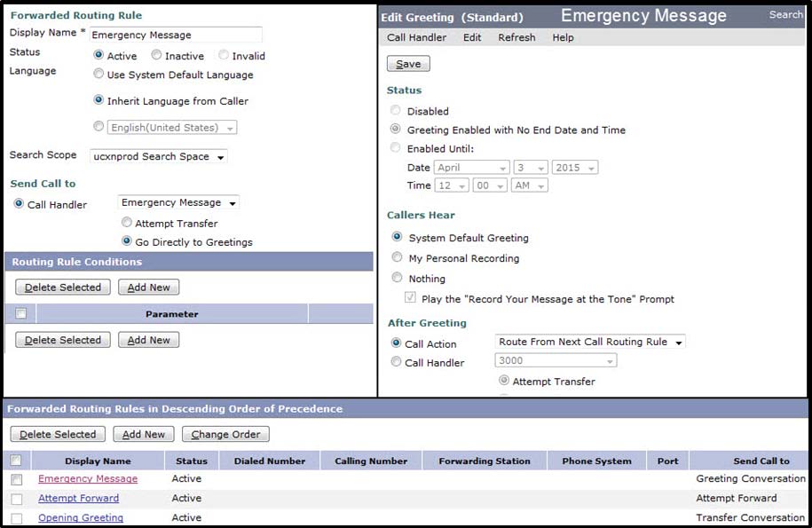812x528 pixels.
Task: Open the minutes dropdown showing 00
Action: tap(489, 185)
